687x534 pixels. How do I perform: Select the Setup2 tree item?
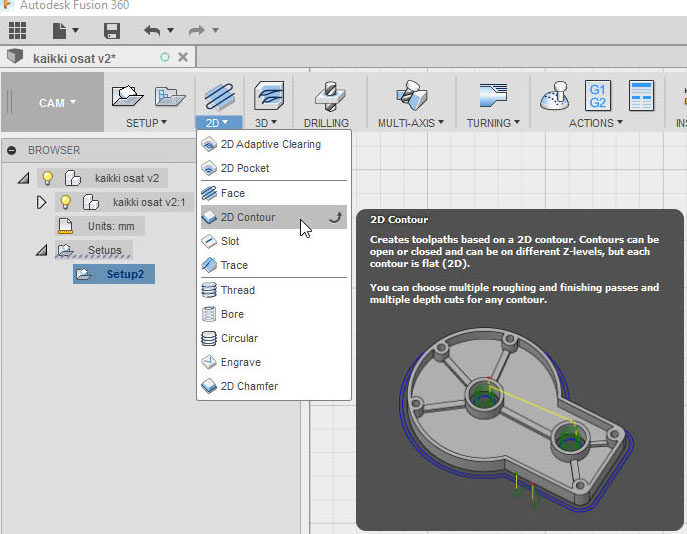tap(114, 274)
